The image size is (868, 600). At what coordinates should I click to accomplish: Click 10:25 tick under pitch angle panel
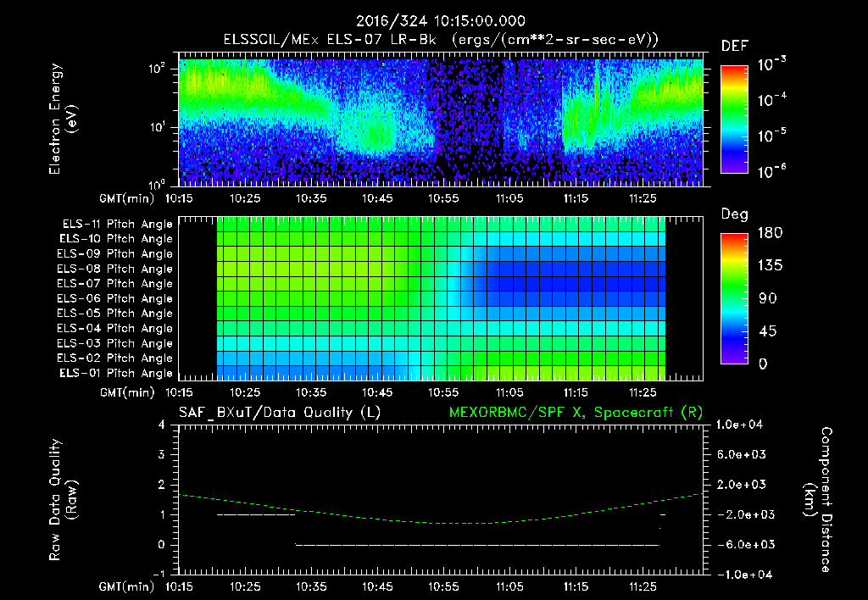coord(245,392)
